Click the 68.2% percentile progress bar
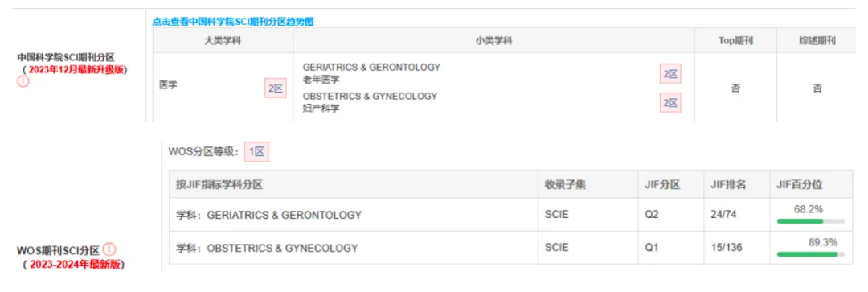The height and width of the screenshot is (292, 868). coord(811,221)
